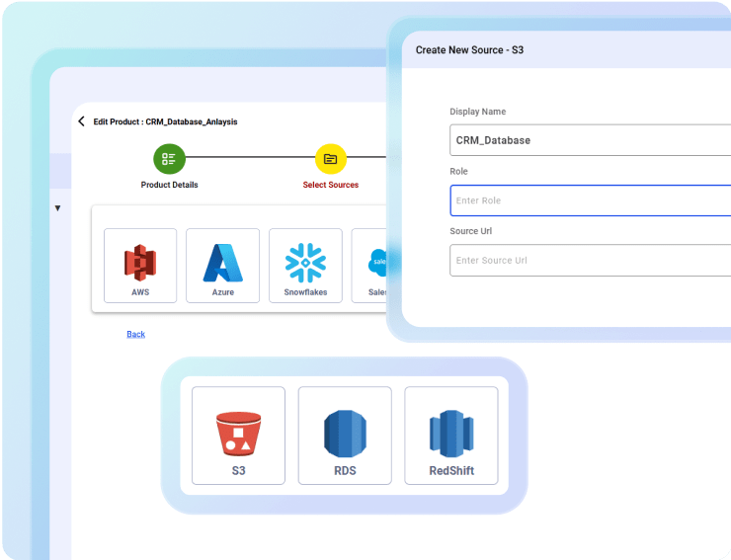Select the 'Role' field label
Viewport: 731px width, 560px height.
[x=458, y=171]
